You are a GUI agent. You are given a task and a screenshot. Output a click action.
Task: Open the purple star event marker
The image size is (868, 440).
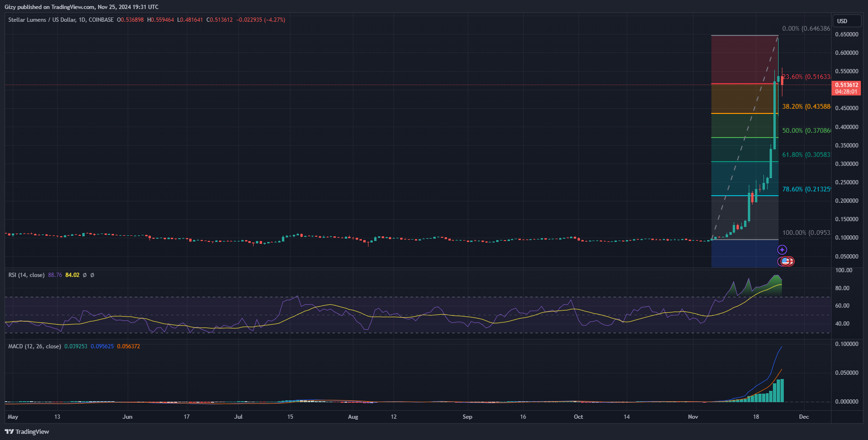(782, 250)
